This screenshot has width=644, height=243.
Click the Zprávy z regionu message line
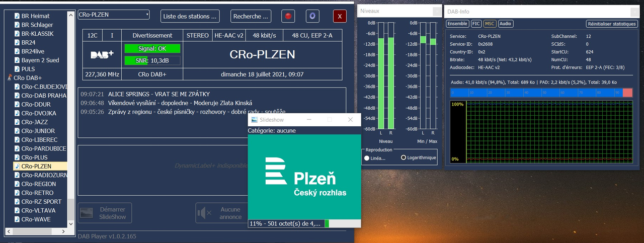197,111
